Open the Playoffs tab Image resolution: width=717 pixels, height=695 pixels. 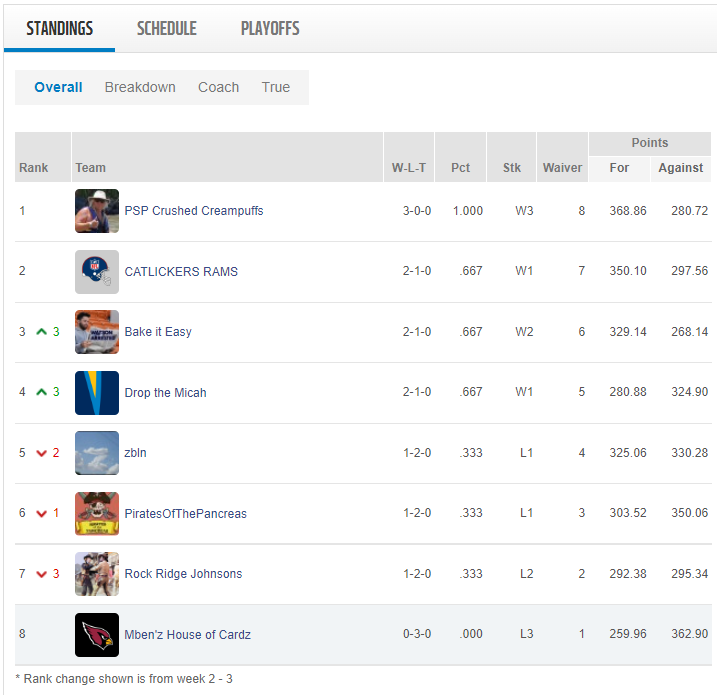pos(270,28)
